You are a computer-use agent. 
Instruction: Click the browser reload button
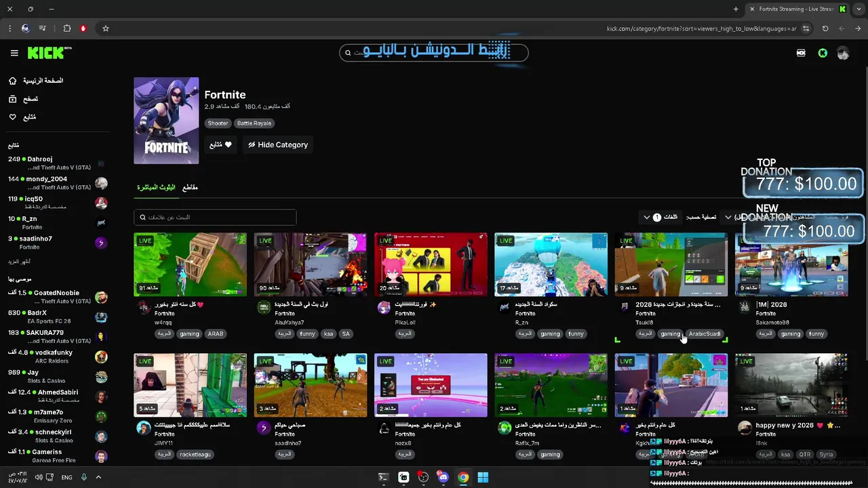coord(825,28)
